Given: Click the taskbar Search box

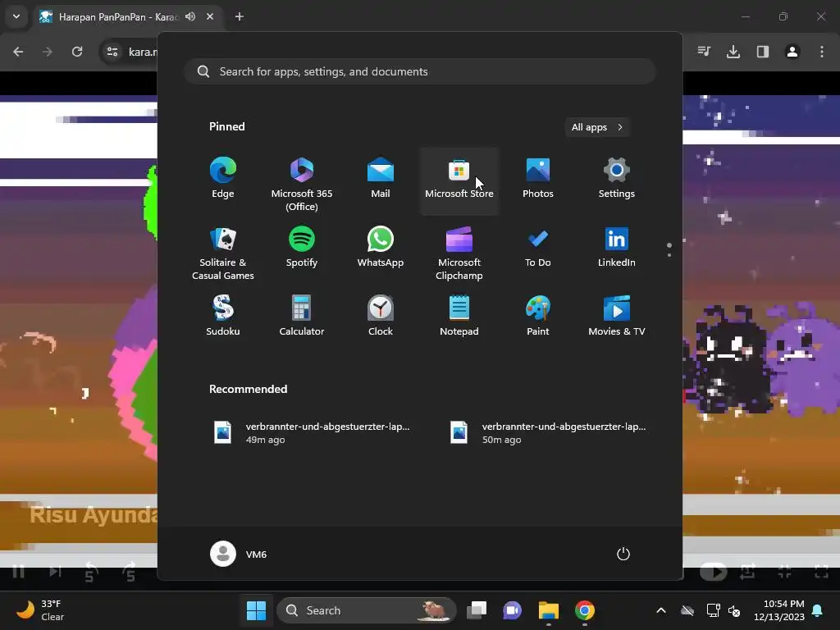Looking at the screenshot, I should pyautogui.click(x=367, y=610).
